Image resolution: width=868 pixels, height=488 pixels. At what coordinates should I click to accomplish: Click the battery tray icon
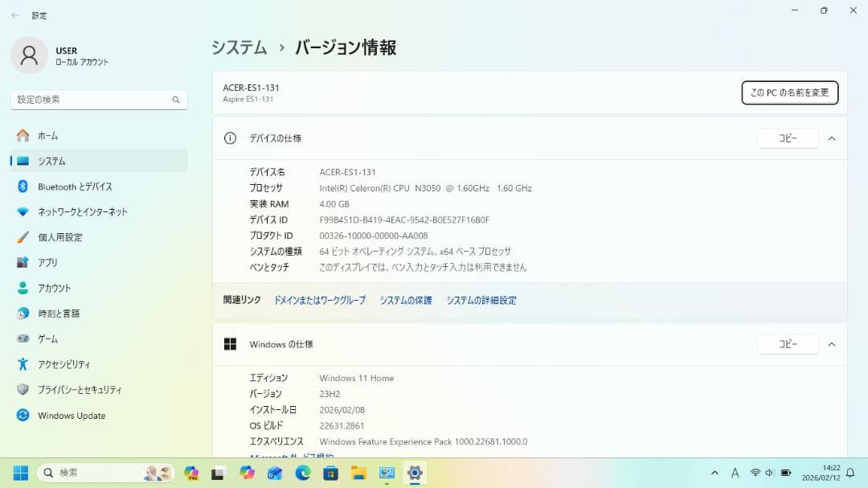point(785,473)
